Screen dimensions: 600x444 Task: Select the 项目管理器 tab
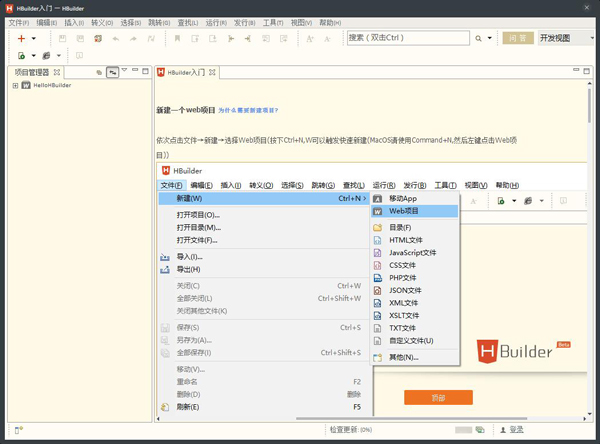click(32, 72)
